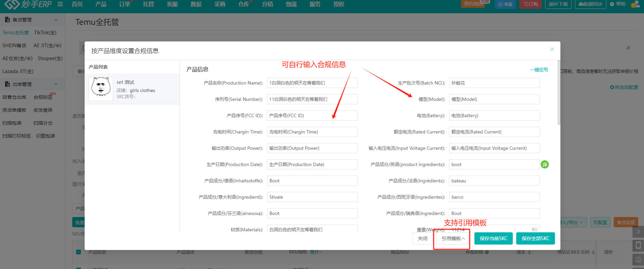Close the compliance dialog with the X icon
The width and height of the screenshot is (644, 269).
pyautogui.click(x=552, y=49)
